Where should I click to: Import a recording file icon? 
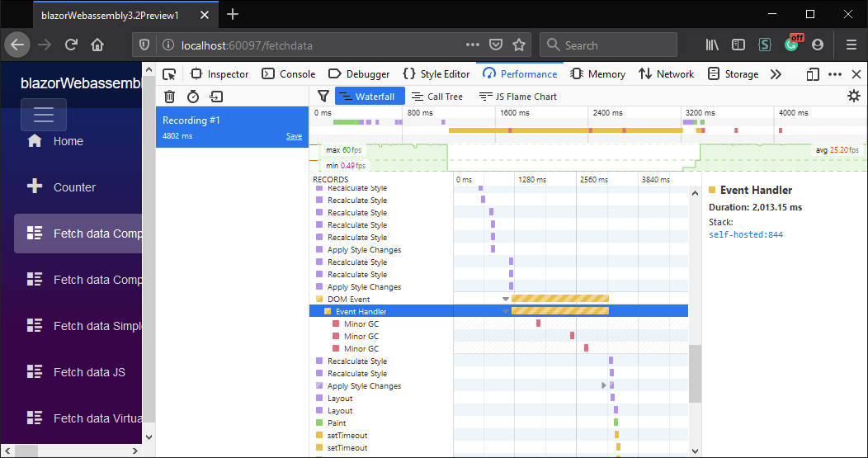click(x=216, y=97)
